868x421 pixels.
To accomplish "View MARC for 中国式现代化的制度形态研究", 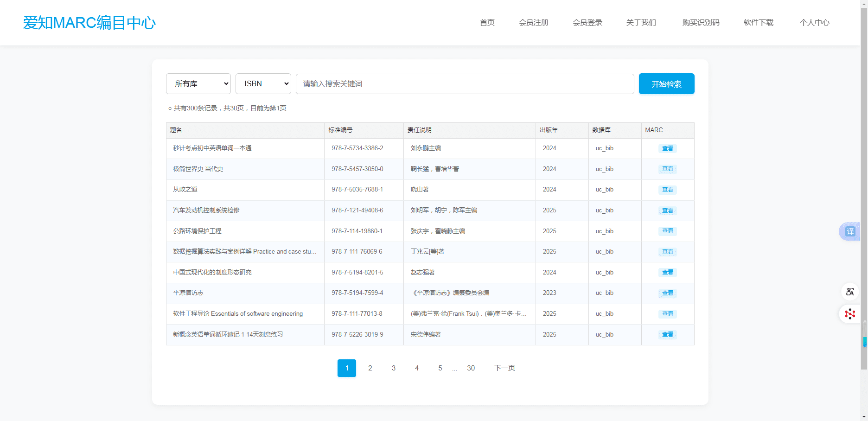I will coord(668,273).
